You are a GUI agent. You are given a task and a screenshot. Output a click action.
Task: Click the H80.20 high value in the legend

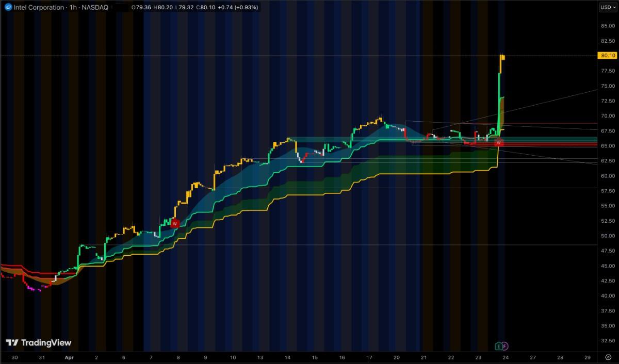[x=163, y=8]
